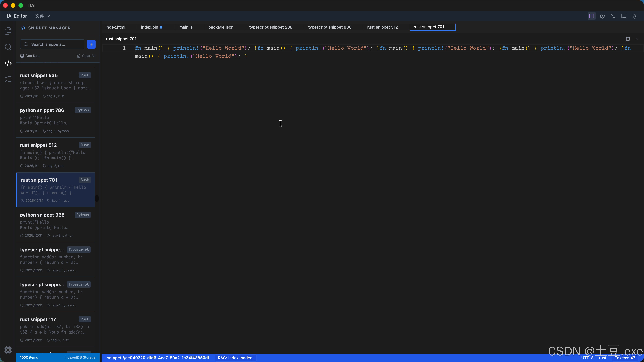Open the file explorer sidebar icon

click(x=8, y=31)
